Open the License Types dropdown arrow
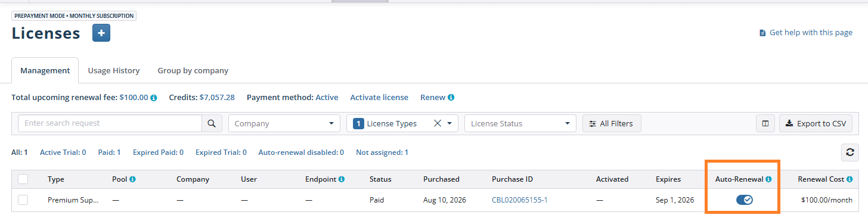The height and width of the screenshot is (221, 868). (x=450, y=123)
